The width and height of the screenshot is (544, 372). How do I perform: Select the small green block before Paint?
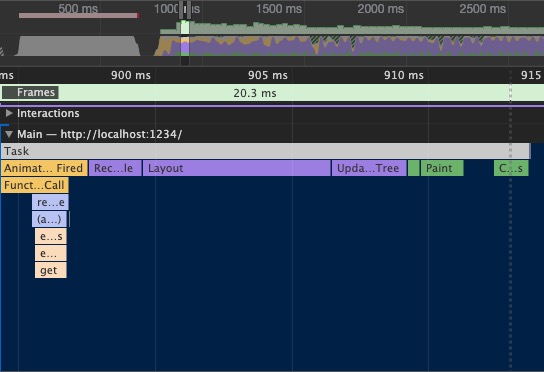coord(414,168)
